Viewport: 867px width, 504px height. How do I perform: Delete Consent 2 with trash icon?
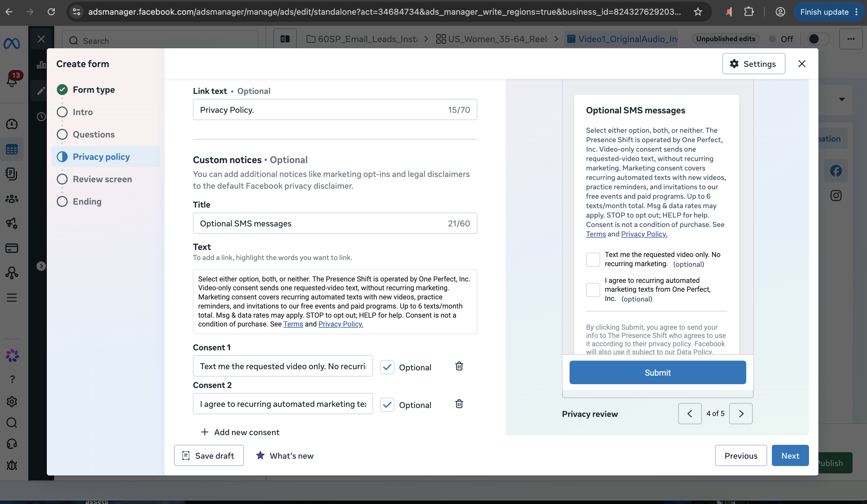pos(459,404)
